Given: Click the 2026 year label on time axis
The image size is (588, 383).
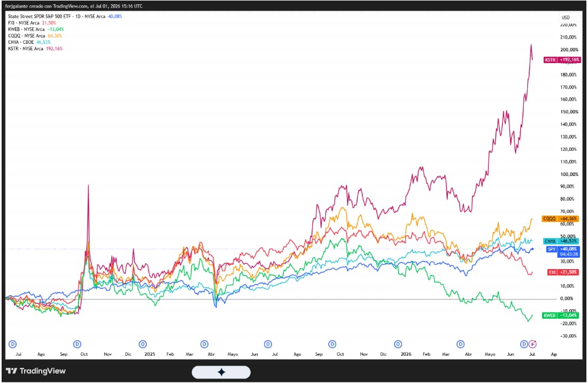Looking at the screenshot, I should point(406,354).
